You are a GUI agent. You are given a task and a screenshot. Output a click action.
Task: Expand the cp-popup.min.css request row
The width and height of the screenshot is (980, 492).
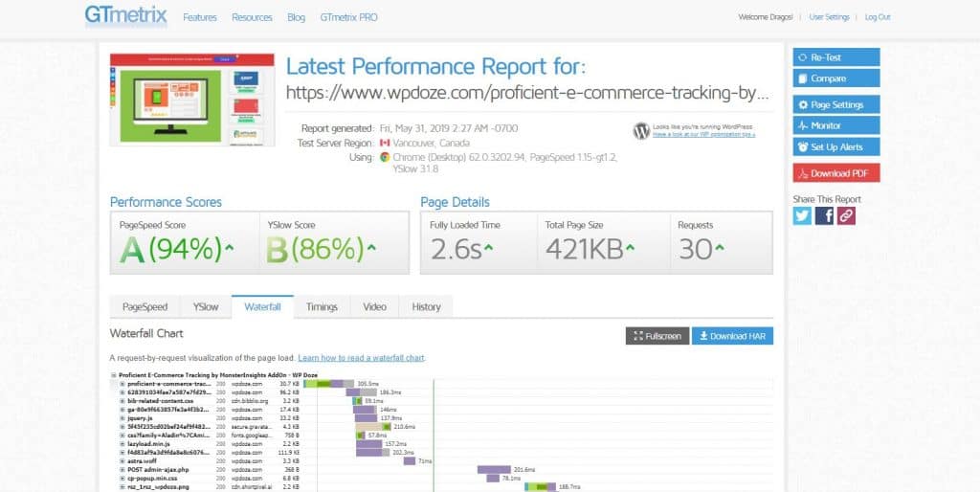click(x=122, y=479)
